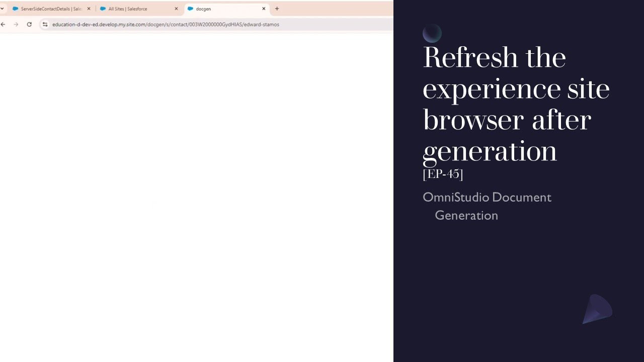Close the ServerSideContactDetails tab
The image size is (644, 362).
[89, 9]
